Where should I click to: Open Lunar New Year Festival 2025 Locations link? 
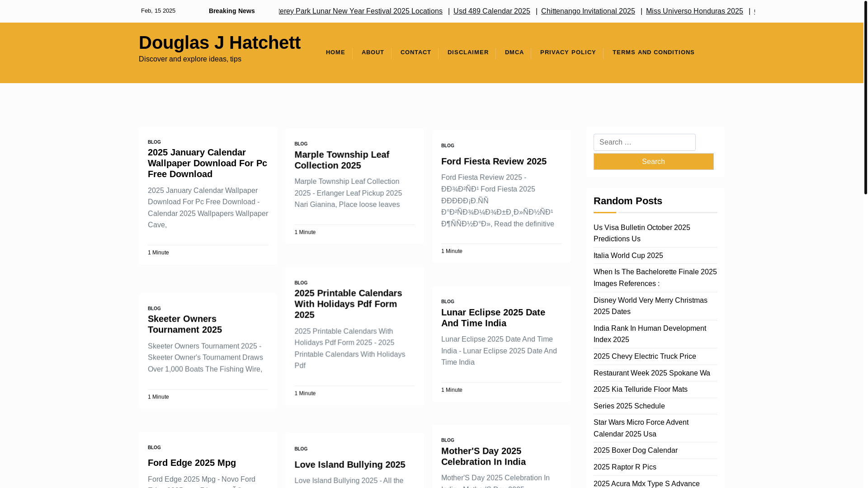(360, 11)
